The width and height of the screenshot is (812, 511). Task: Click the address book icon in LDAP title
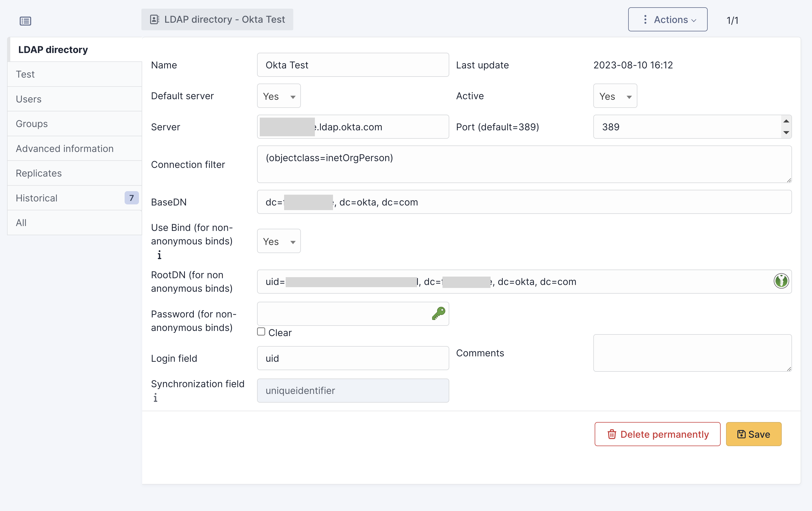pos(154,19)
